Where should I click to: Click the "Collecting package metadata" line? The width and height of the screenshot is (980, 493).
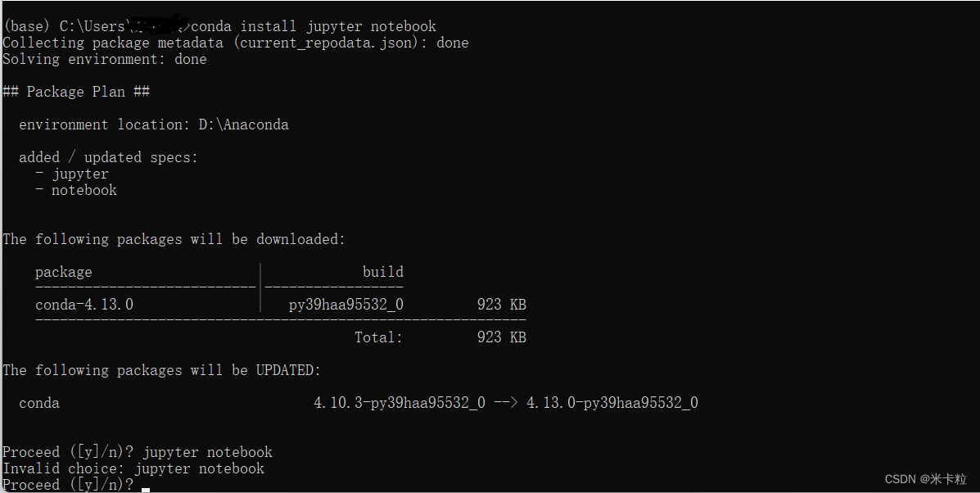(235, 43)
